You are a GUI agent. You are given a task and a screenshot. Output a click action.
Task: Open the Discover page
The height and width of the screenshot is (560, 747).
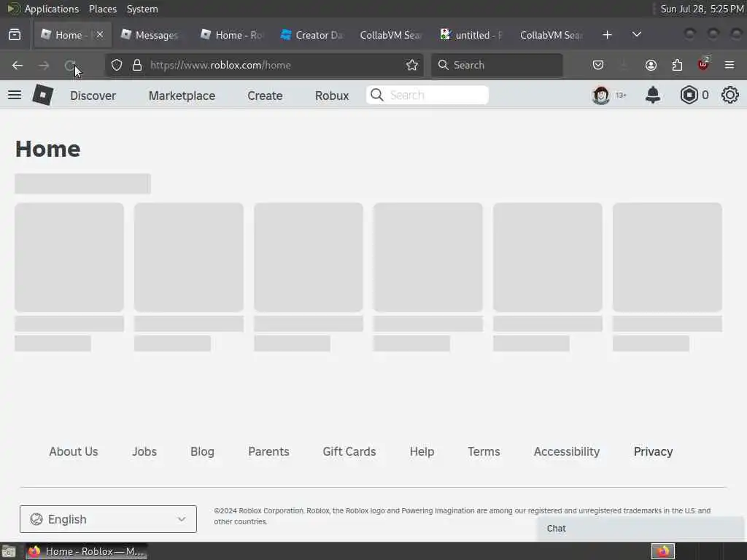click(93, 96)
